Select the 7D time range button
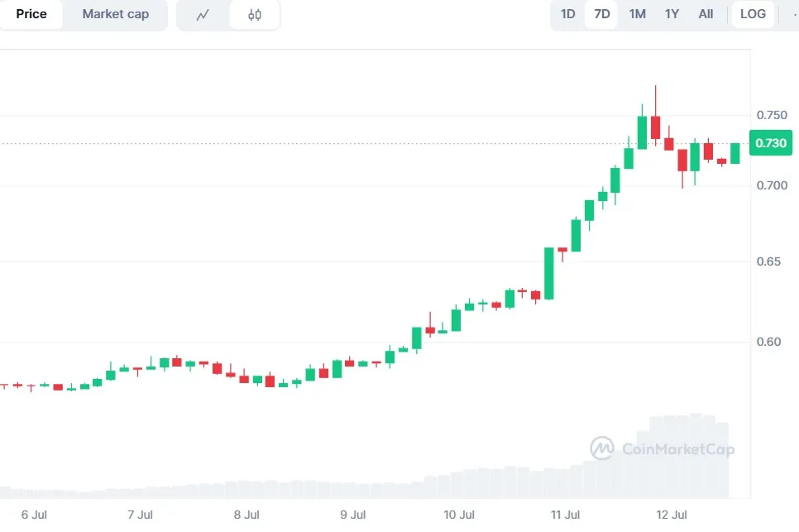799x532 pixels. tap(600, 14)
